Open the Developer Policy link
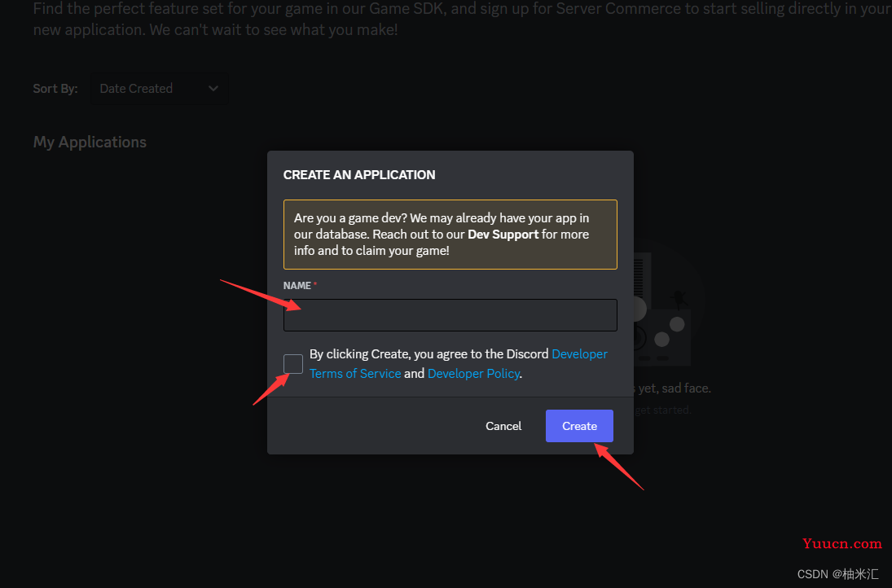This screenshot has width=892, height=588. (x=473, y=374)
